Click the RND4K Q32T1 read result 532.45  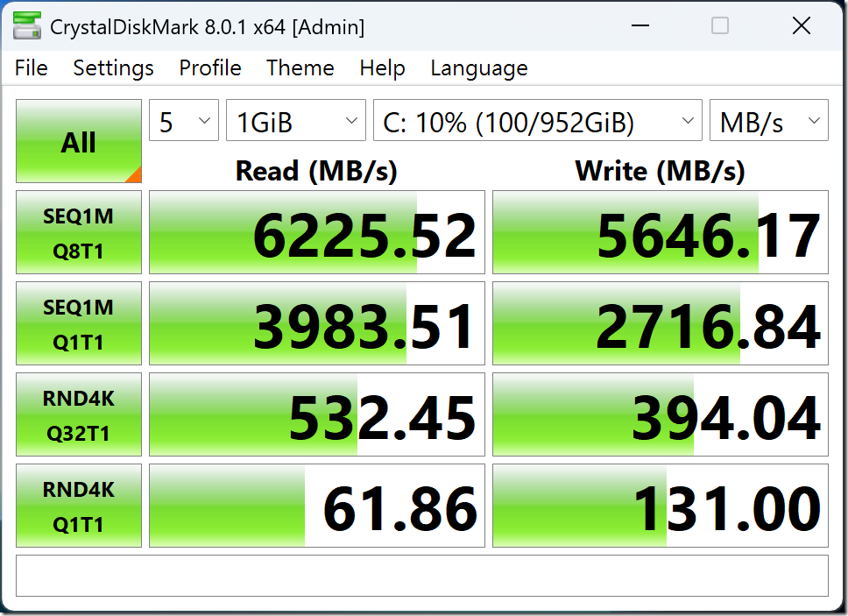pos(317,414)
